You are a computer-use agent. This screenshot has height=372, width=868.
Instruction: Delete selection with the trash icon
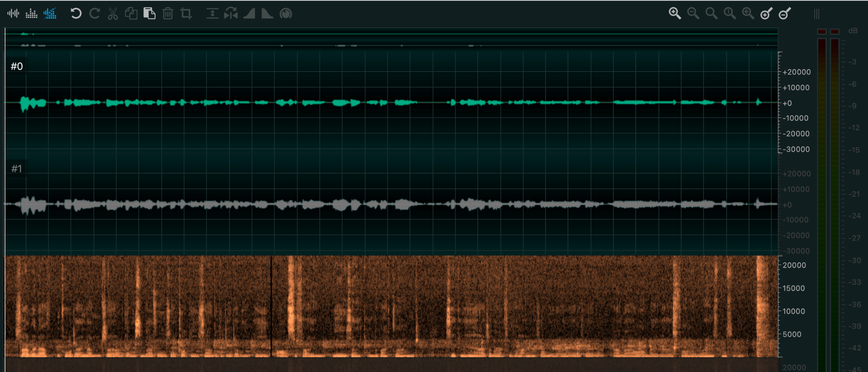(x=168, y=14)
